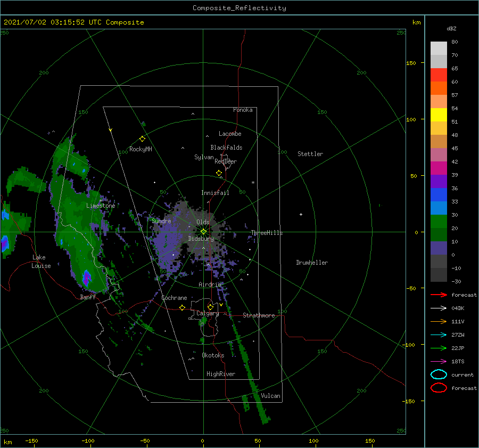Click the HighRiver town label

coord(221,374)
